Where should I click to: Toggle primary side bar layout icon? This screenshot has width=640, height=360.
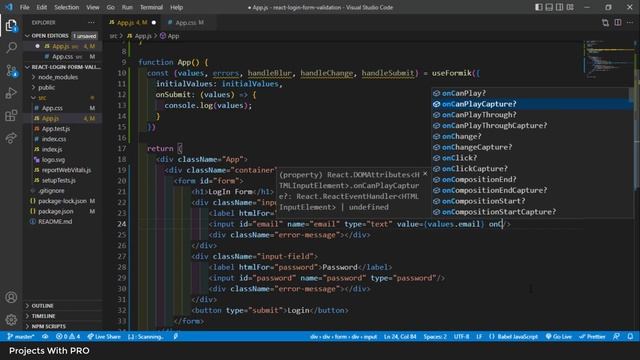(539, 7)
